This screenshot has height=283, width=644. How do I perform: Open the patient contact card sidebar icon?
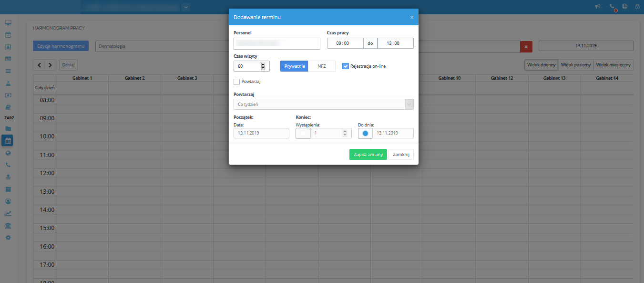point(8,47)
